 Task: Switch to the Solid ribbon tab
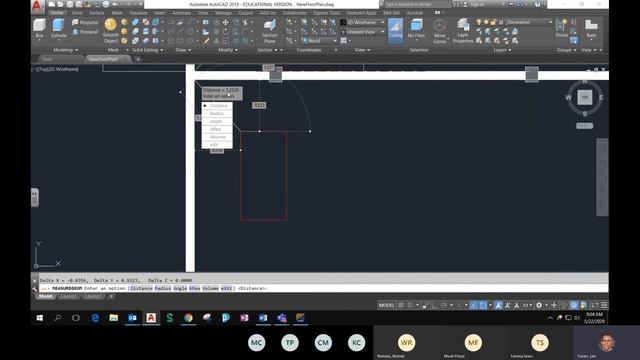tap(77, 13)
